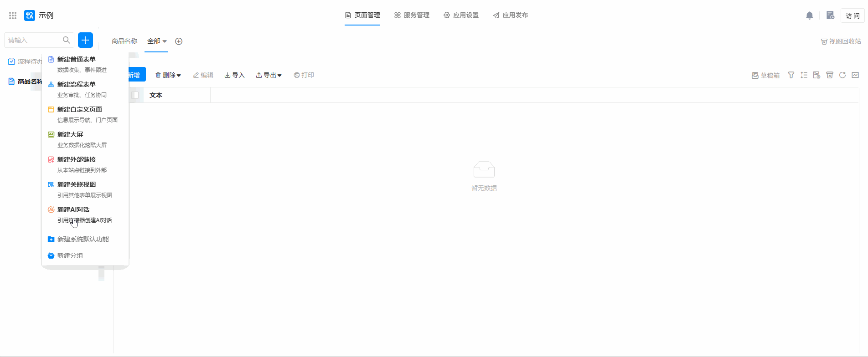Click the notification bell icon
868x357 pixels.
809,15
